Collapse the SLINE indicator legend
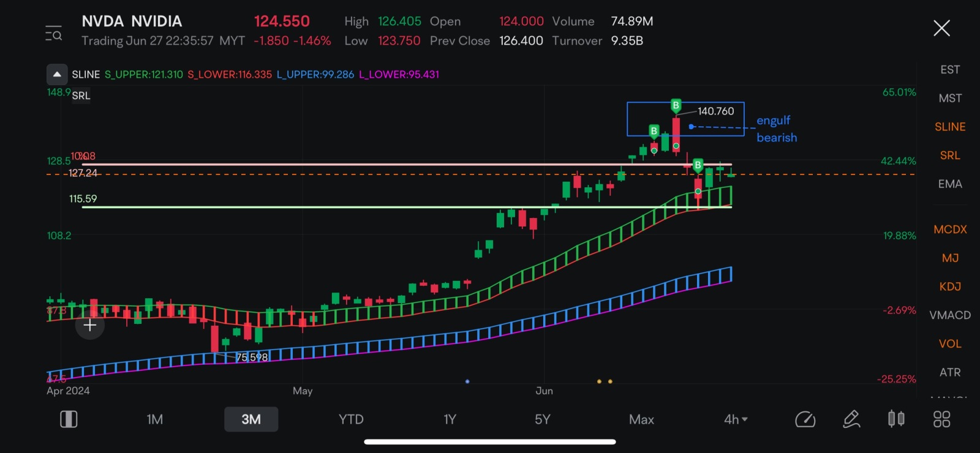 (57, 75)
